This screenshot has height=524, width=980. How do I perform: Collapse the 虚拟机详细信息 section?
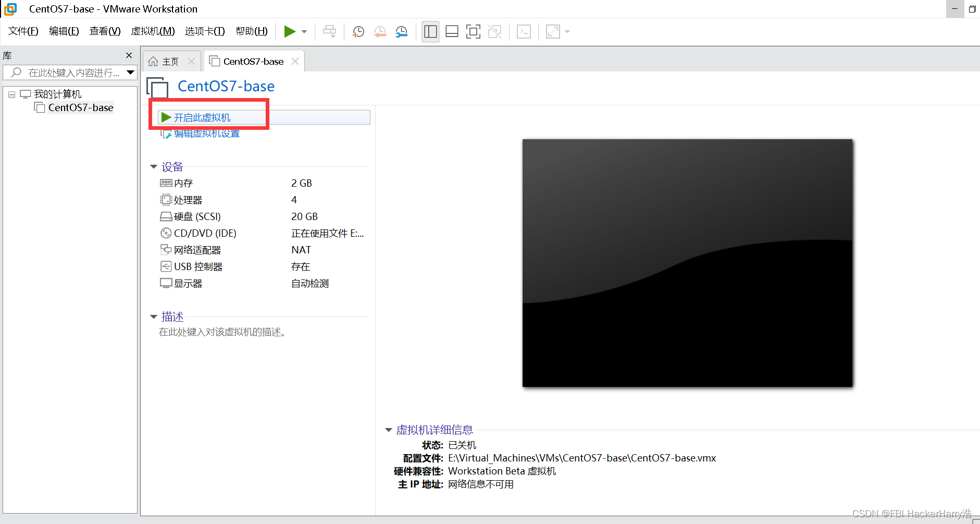pos(388,430)
